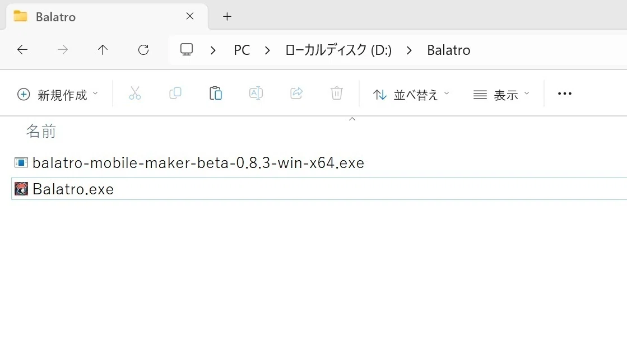Click the Rename icon in toolbar

(256, 94)
